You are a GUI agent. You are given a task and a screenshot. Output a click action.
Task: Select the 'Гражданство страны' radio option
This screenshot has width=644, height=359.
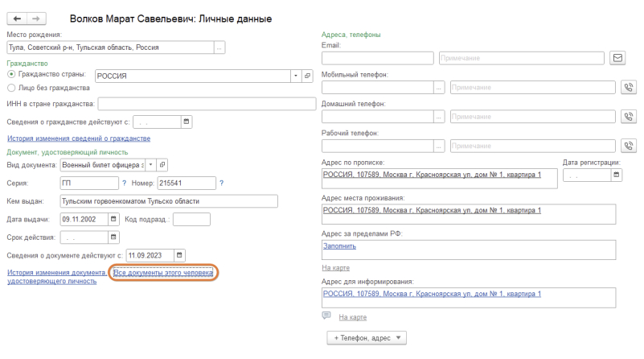coord(11,75)
